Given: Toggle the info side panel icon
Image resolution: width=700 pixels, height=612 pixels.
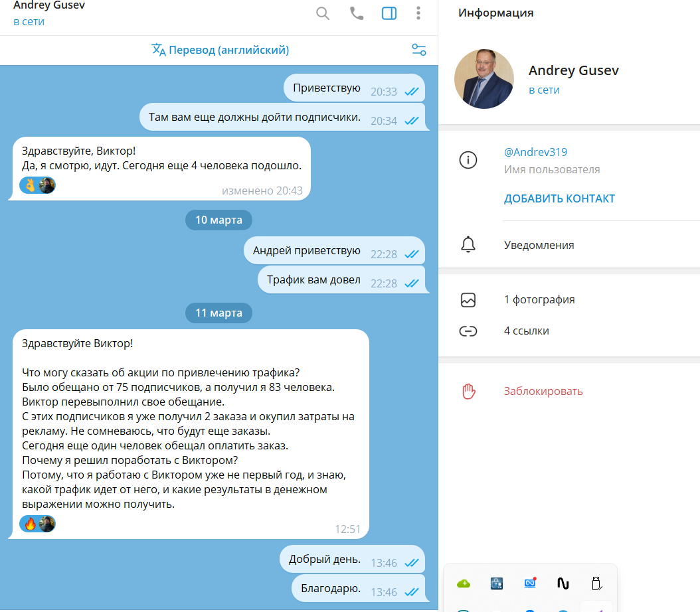Looking at the screenshot, I should [x=389, y=13].
